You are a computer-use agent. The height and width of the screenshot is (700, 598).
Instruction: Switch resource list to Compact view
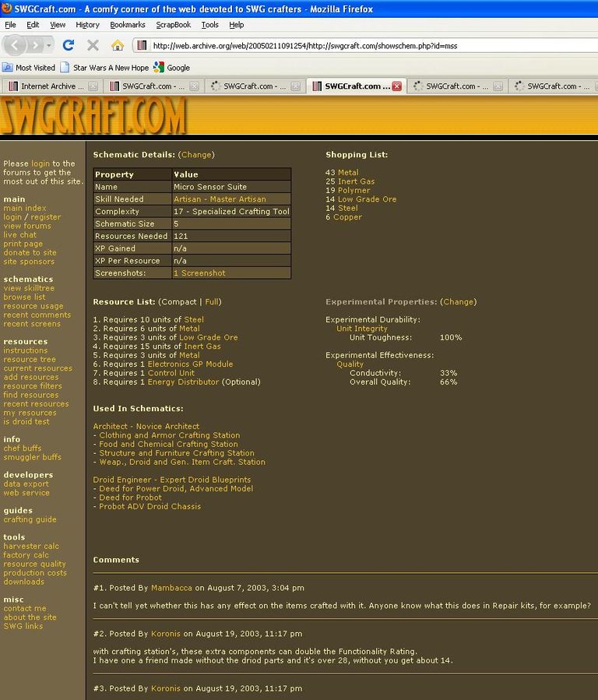click(x=178, y=302)
